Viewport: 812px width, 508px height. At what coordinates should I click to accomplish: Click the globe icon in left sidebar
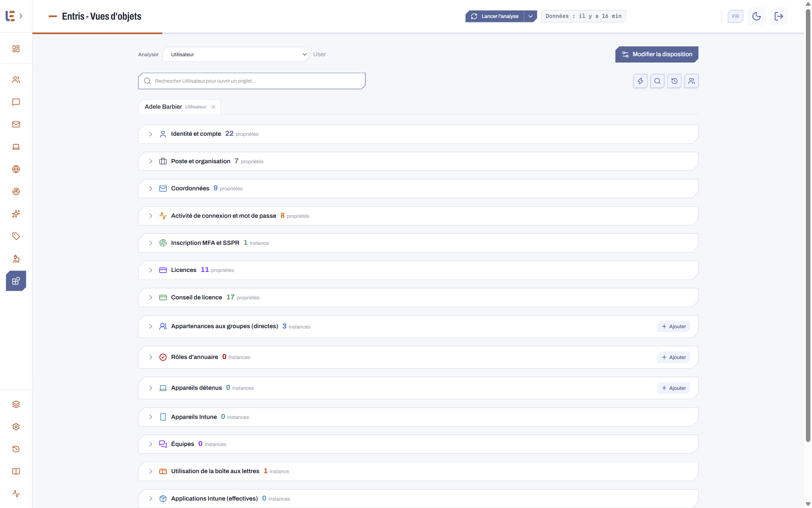click(x=16, y=169)
